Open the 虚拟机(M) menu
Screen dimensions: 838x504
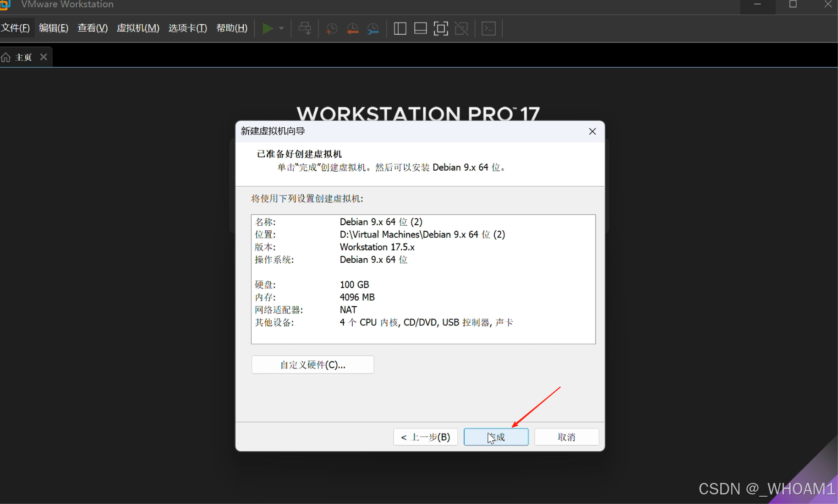pos(138,28)
